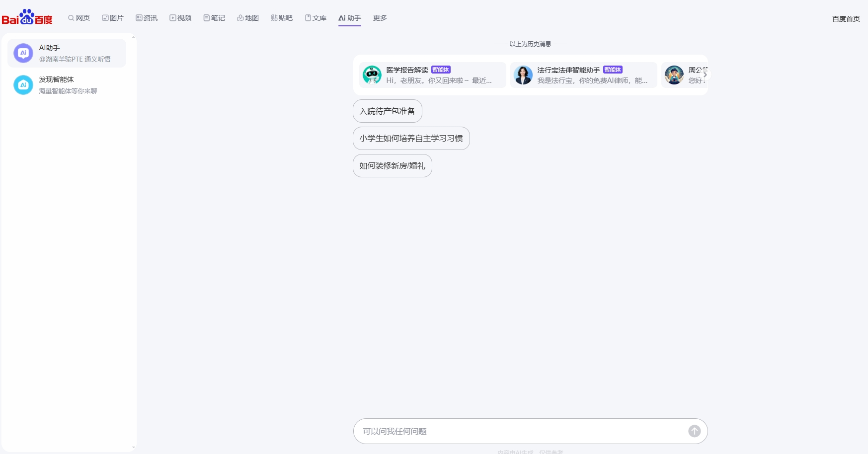Open the 发现智能体 sidebar entry
The image size is (868, 454).
[x=68, y=84]
